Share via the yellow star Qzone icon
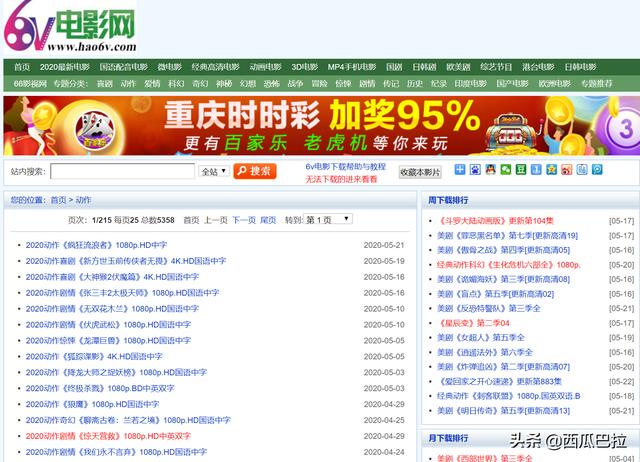Image resolution: width=640 pixels, height=462 pixels. [x=551, y=169]
